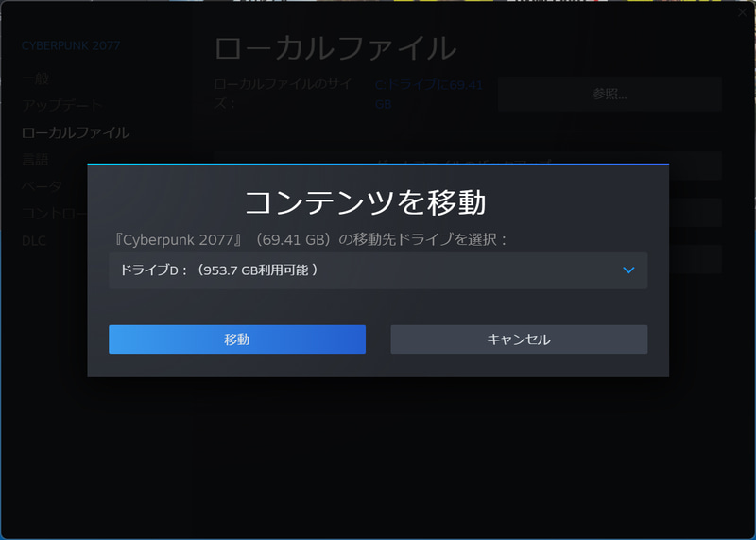Viewport: 756px width, 540px height.
Task: Click the 参照... button in the properties window
Action: 610,94
